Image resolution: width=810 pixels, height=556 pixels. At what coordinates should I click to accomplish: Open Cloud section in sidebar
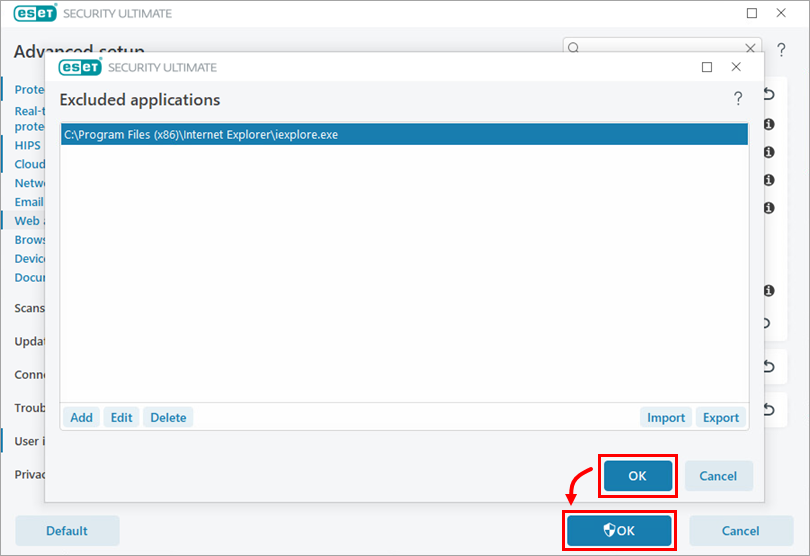29,164
